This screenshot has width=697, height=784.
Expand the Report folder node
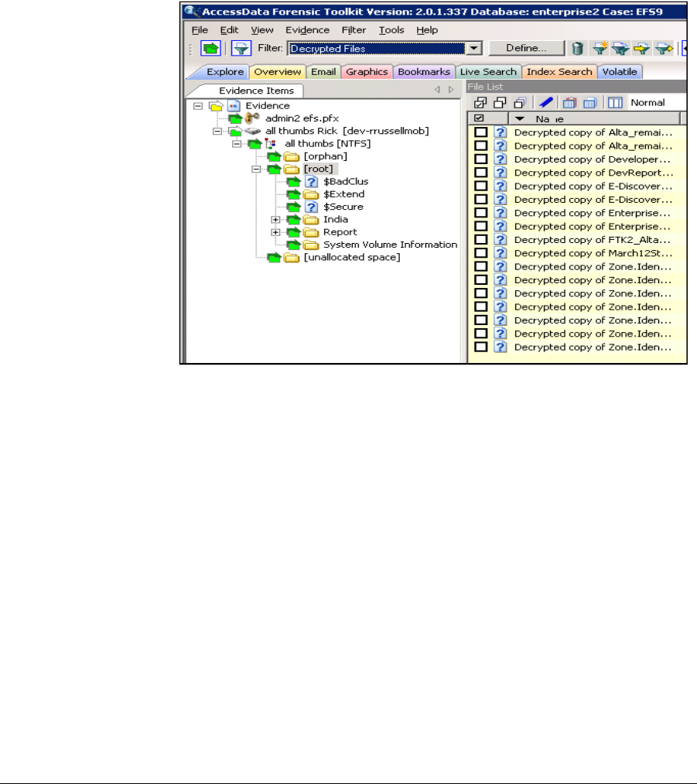(x=275, y=232)
